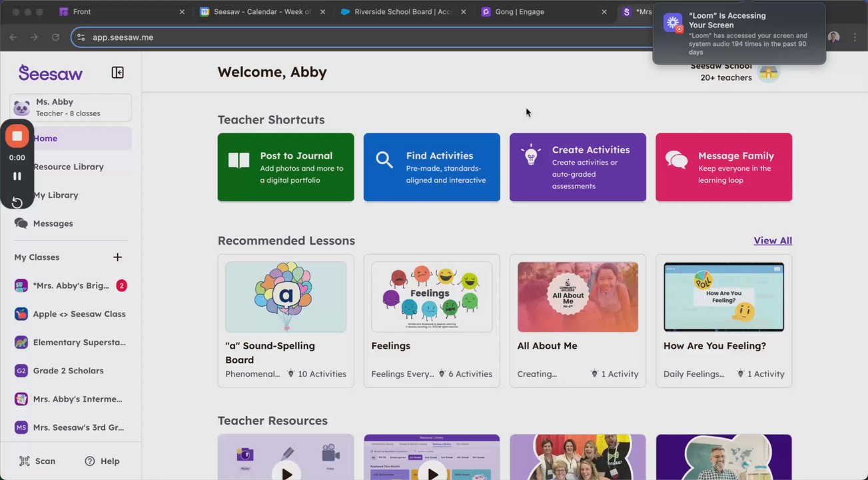This screenshot has width=868, height=480.
Task: Click the MS class icon
Action: pyautogui.click(x=21, y=427)
